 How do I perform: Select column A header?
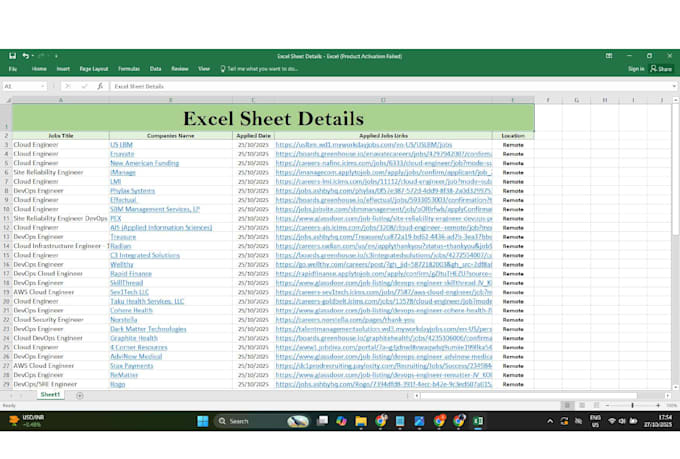coord(61,100)
